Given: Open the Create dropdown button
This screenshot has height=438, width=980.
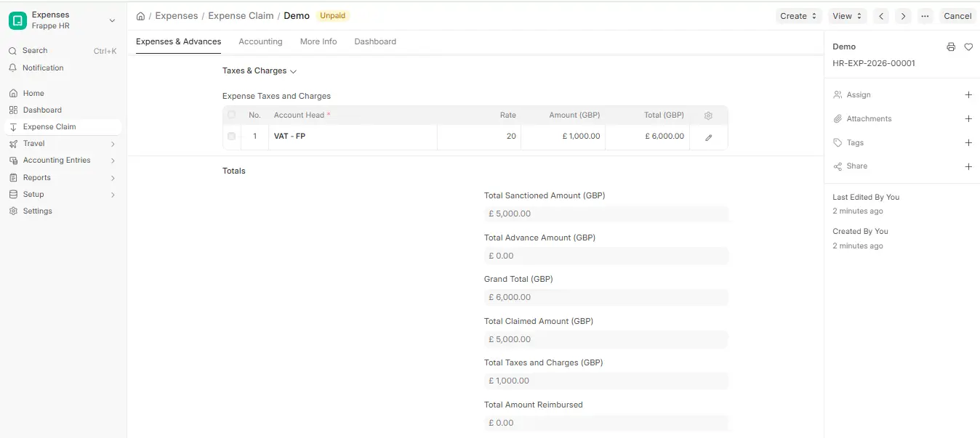Looking at the screenshot, I should coord(799,16).
